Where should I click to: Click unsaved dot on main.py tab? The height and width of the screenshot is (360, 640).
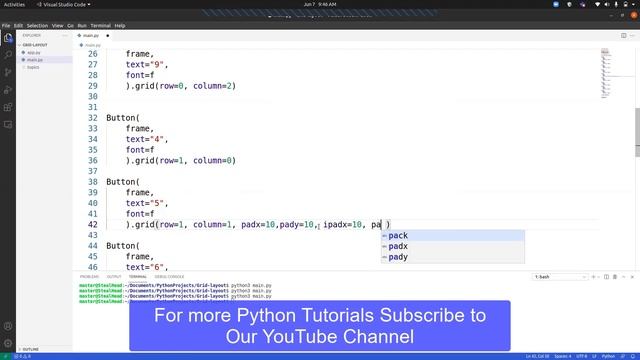[x=108, y=36]
